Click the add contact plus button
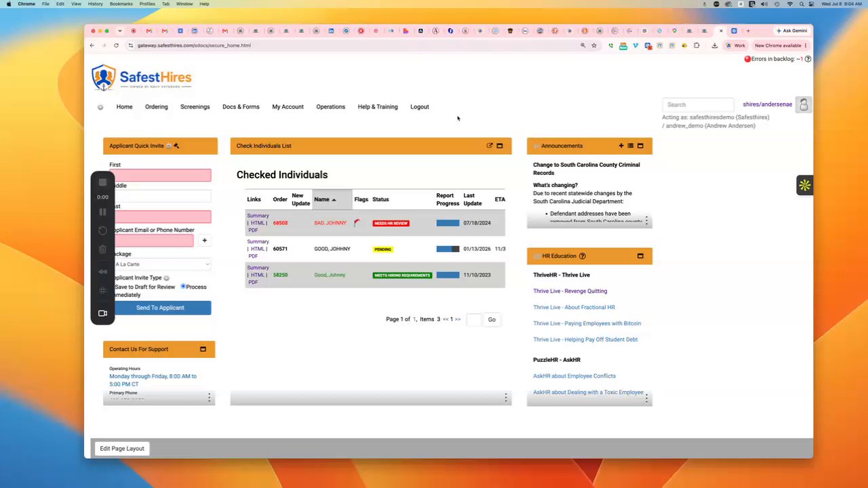Viewport: 868px width, 488px height. 204,241
